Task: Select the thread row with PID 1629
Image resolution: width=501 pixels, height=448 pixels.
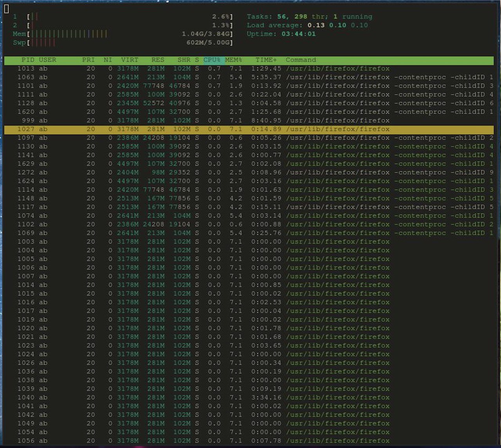Action: click(x=249, y=164)
